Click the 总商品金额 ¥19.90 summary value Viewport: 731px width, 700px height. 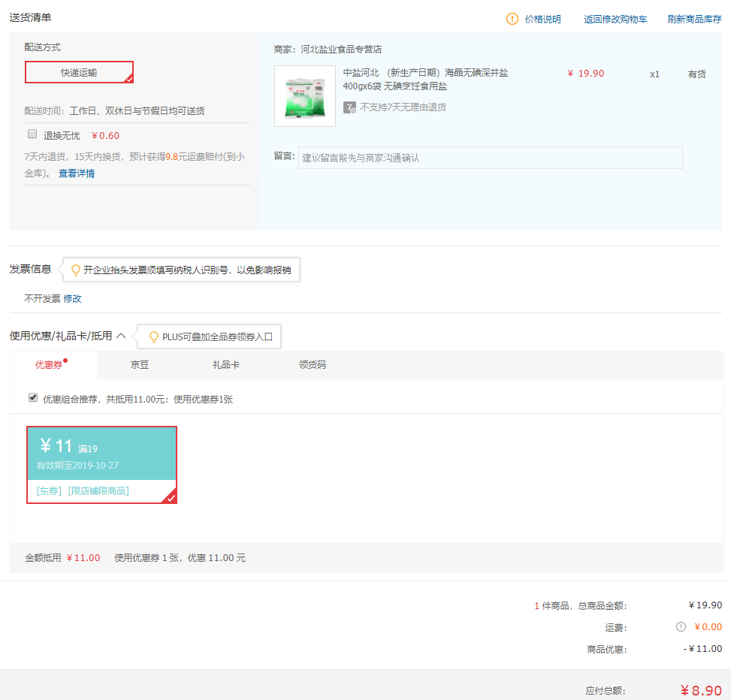[705, 605]
